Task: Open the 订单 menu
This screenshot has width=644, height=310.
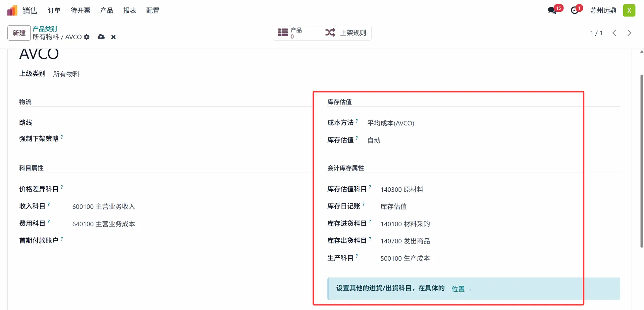Action: click(x=54, y=11)
